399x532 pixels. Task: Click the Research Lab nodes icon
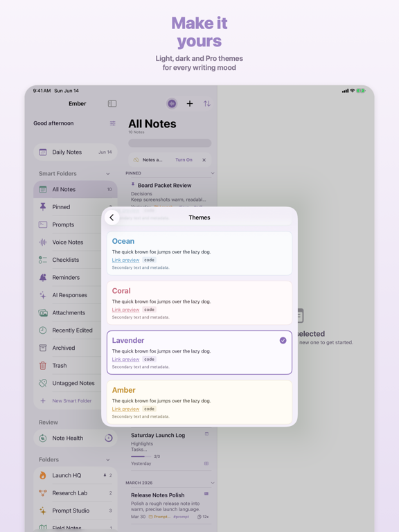point(43,493)
